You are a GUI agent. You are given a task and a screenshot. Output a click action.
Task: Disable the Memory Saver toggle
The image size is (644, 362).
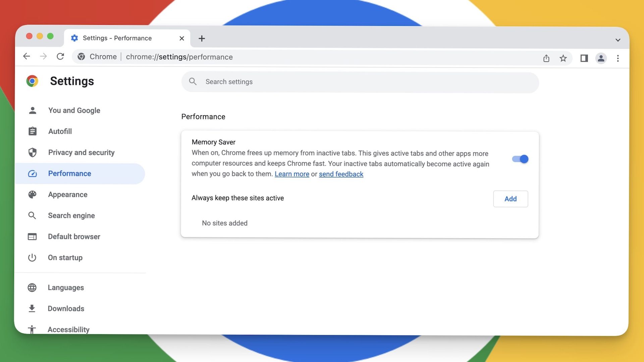coord(520,159)
